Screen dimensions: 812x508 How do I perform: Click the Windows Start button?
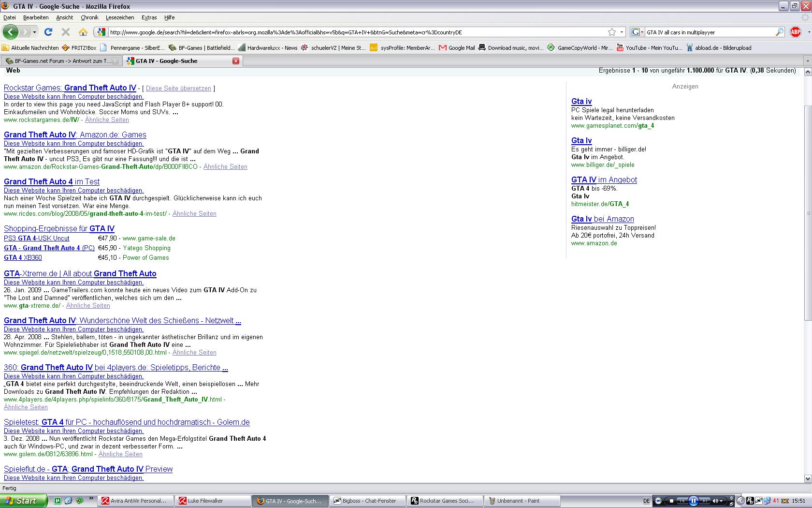pyautogui.click(x=24, y=501)
